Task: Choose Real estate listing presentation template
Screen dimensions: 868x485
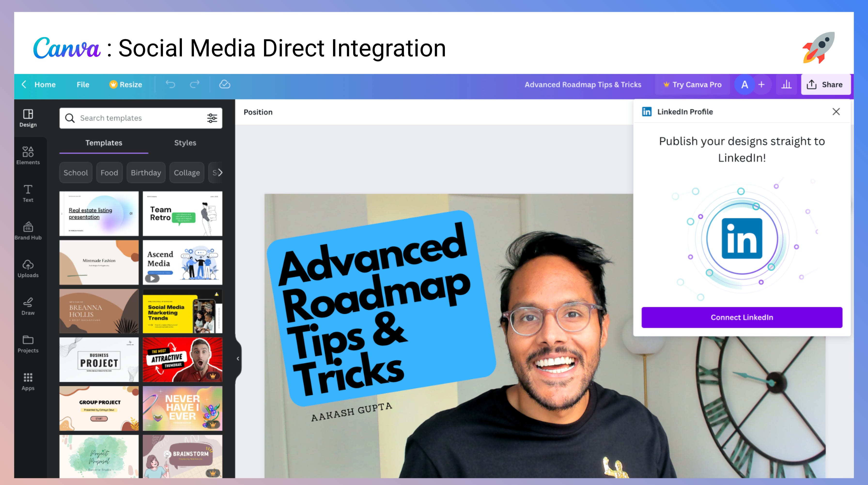Action: [99, 213]
